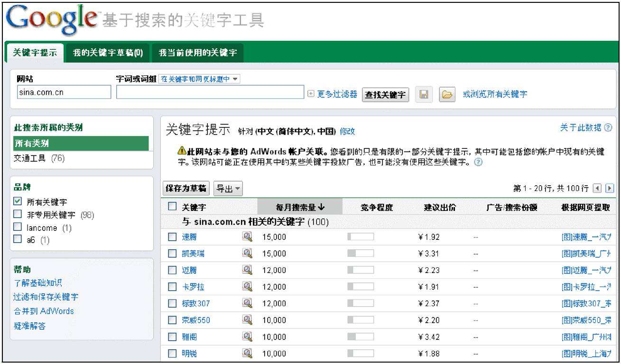Check the box for keyword 明锐

pos(172,353)
